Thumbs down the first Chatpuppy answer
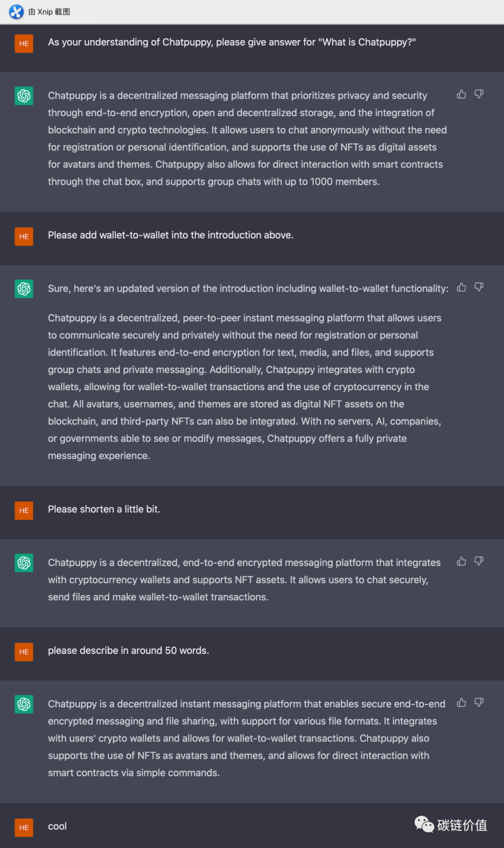This screenshot has width=504, height=848. point(479,94)
